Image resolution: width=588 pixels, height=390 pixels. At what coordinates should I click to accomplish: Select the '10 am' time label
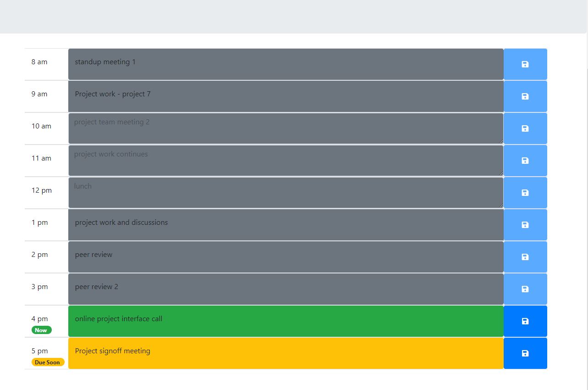click(41, 126)
